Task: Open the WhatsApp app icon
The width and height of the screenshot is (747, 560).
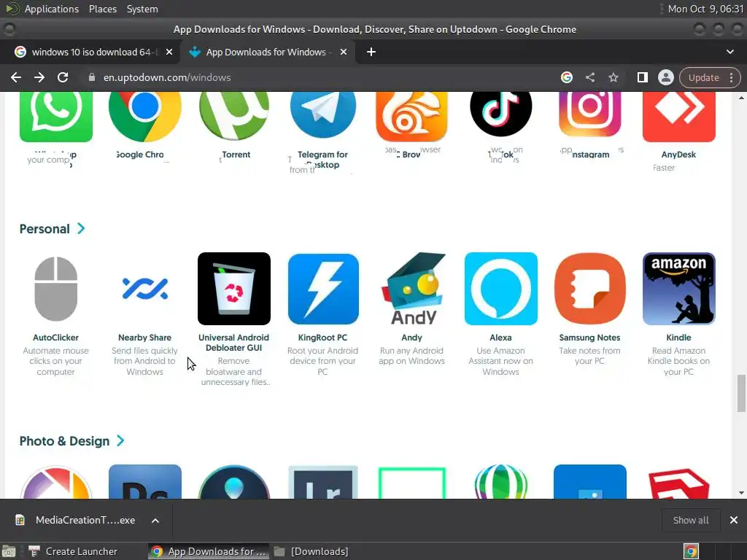Action: pos(55,117)
